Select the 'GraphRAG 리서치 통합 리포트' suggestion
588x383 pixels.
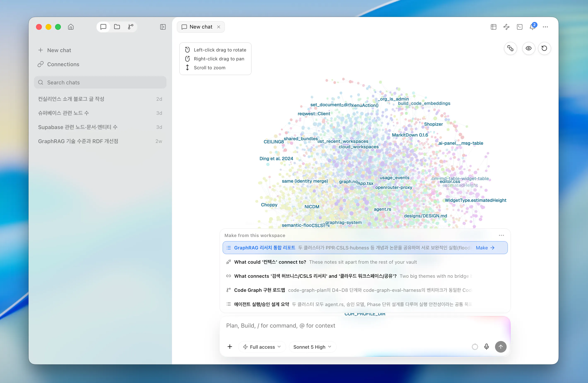tap(365, 248)
